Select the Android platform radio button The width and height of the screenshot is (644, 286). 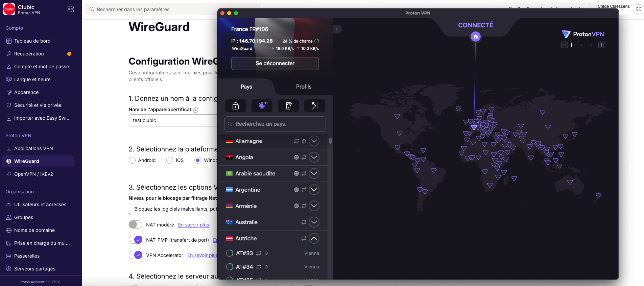pyautogui.click(x=132, y=160)
